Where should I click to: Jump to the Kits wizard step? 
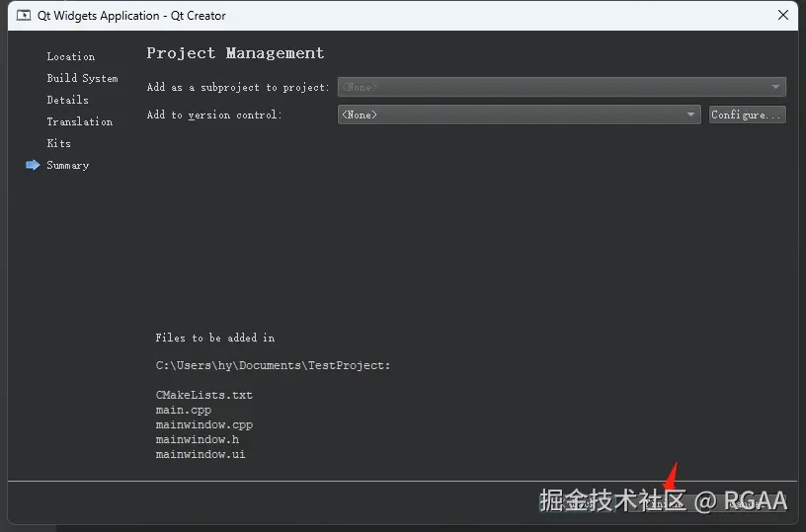click(58, 143)
